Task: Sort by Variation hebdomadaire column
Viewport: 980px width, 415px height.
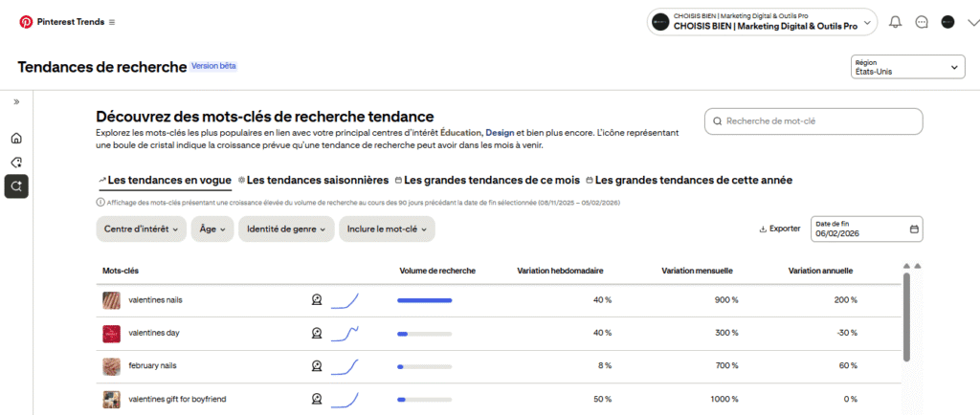Action: pos(560,271)
